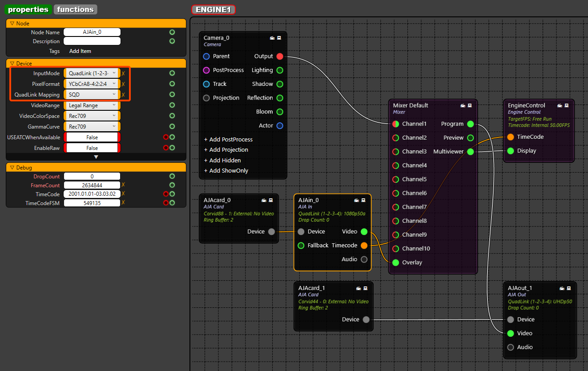The height and width of the screenshot is (371, 588).
Task: Click the left header icon on the EngineControl node
Action: [560, 106]
